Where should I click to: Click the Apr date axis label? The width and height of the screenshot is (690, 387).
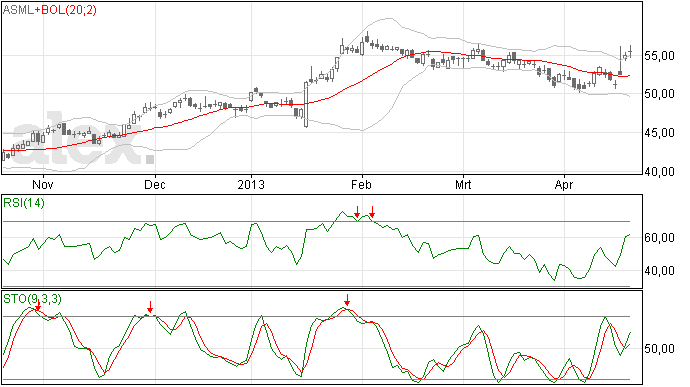point(564,185)
